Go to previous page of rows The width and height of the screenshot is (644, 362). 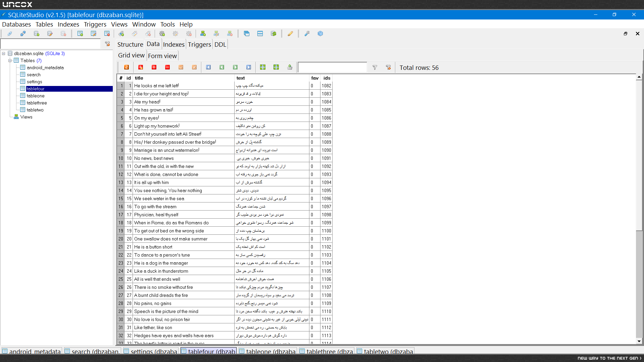(x=222, y=67)
